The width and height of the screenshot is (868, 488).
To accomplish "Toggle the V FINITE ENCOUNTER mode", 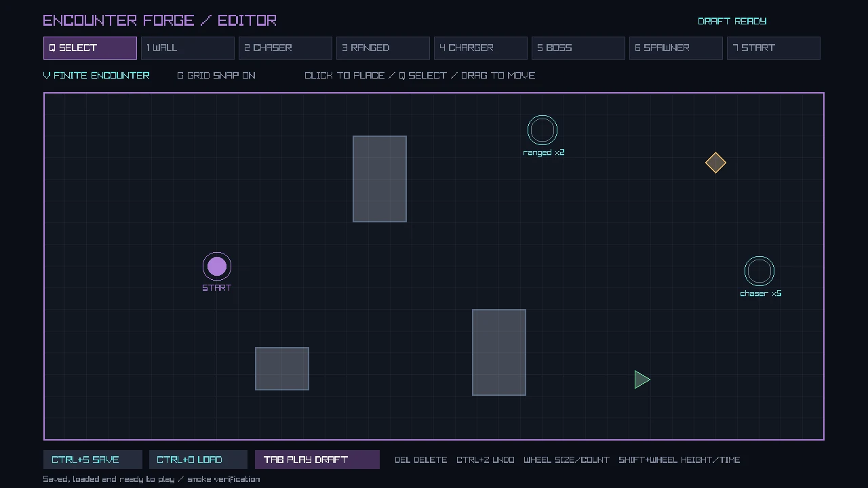I will click(x=96, y=75).
